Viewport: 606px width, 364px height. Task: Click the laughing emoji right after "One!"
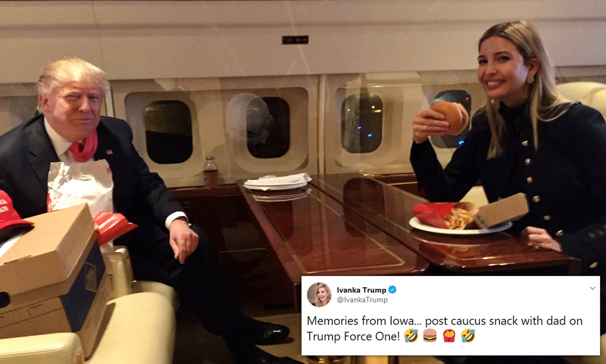[x=411, y=336]
